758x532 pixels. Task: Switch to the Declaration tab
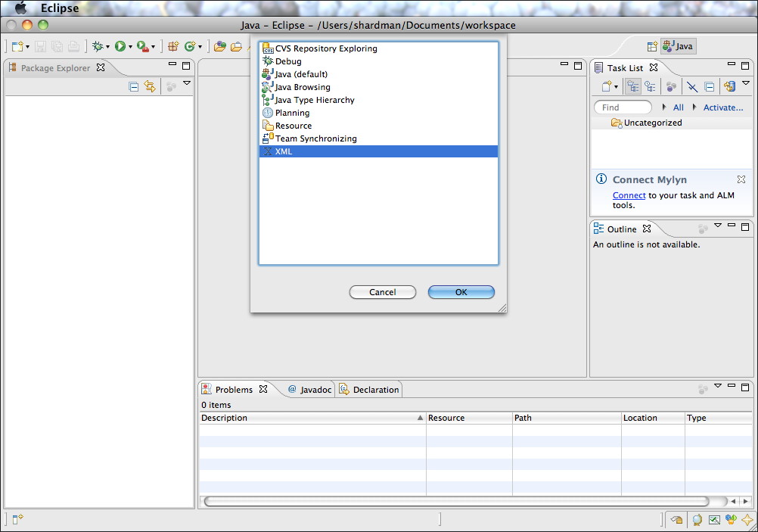pyautogui.click(x=369, y=389)
